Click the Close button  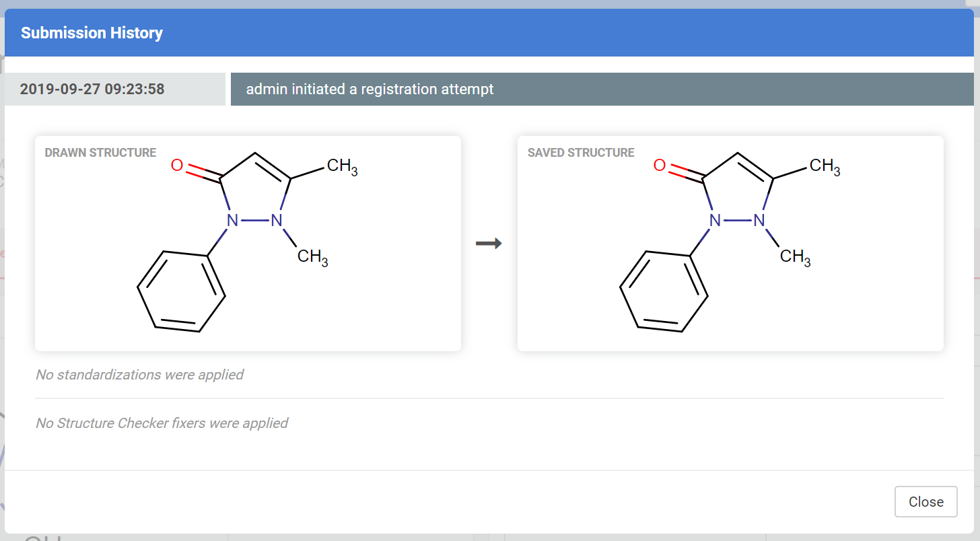click(x=925, y=501)
